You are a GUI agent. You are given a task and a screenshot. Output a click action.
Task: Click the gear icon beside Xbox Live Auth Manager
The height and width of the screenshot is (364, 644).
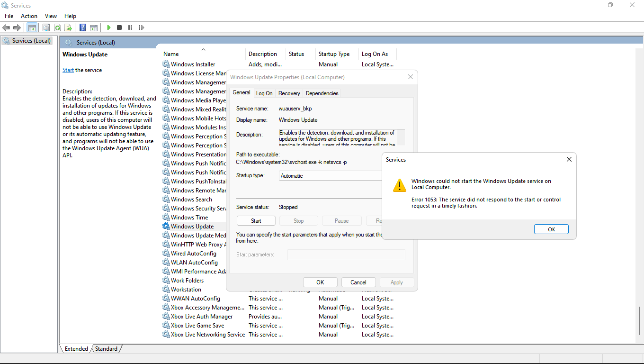(166, 316)
